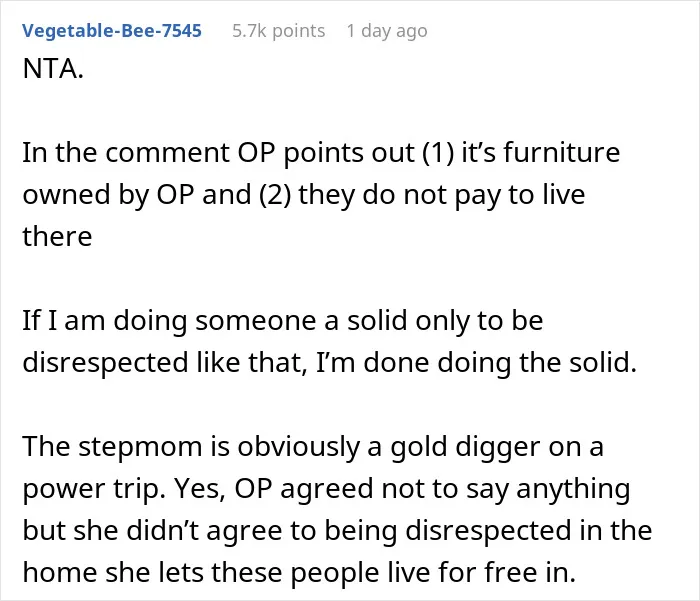
Task: Click the line 'The stepmom is obviously a gold digger'
Action: [313, 447]
